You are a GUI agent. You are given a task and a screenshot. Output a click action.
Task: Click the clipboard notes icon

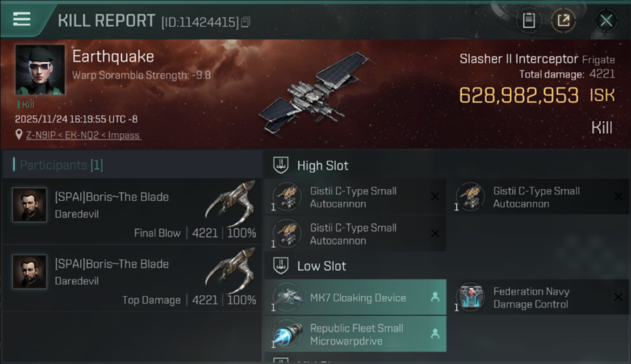529,20
